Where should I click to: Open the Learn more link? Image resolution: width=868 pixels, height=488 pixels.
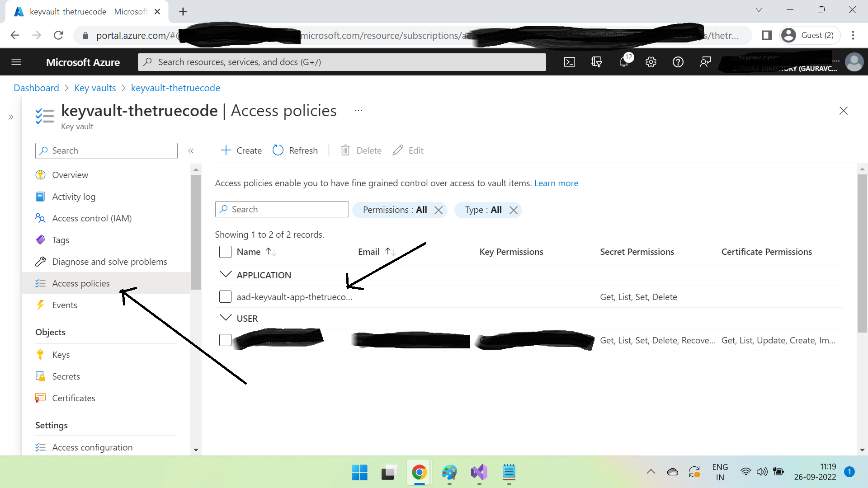point(556,183)
